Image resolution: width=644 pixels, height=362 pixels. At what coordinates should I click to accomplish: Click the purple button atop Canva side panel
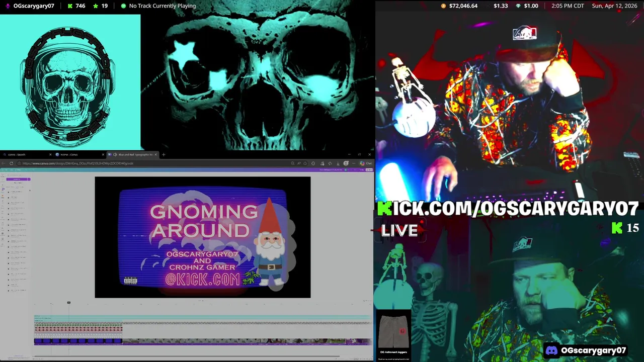tap(17, 179)
